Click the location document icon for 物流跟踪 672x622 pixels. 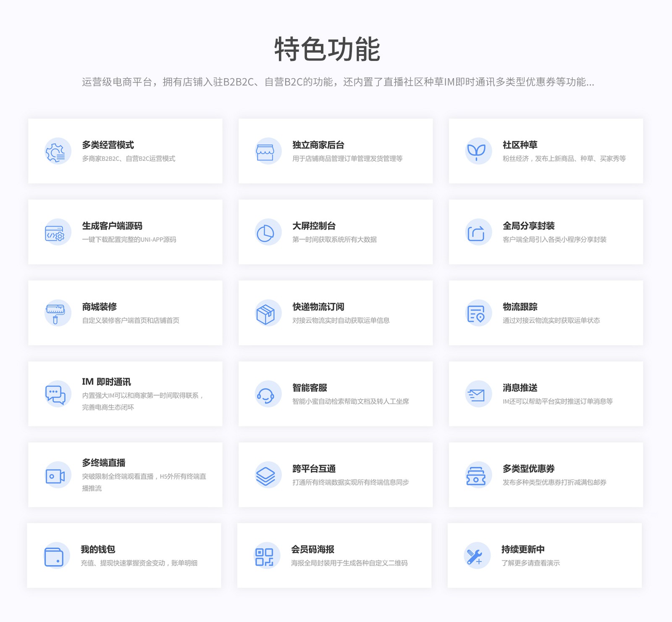476,314
